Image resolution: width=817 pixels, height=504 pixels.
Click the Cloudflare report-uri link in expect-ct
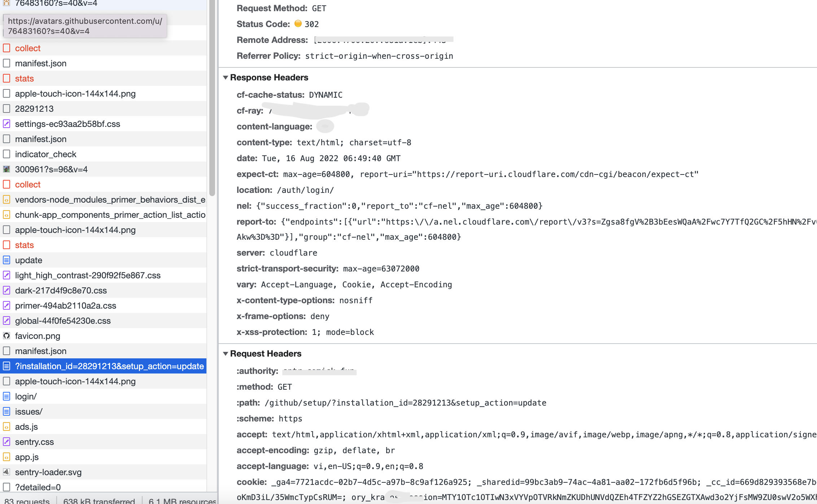pos(556,174)
